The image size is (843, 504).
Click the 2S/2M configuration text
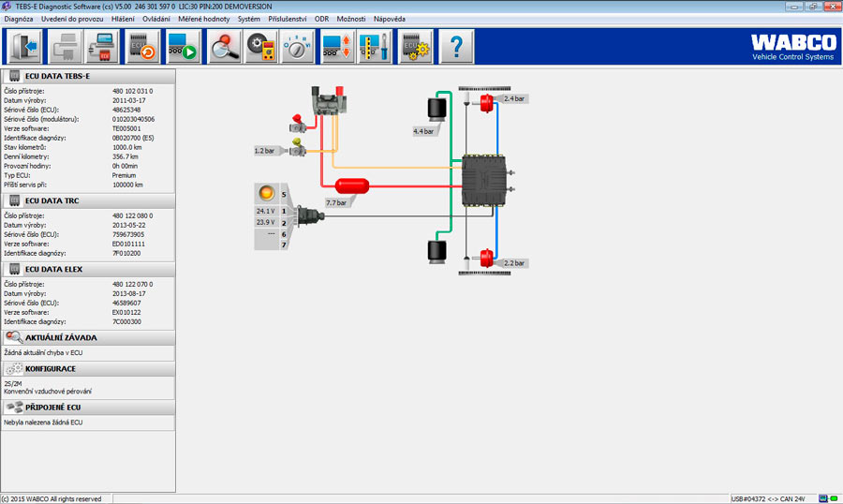13,383
